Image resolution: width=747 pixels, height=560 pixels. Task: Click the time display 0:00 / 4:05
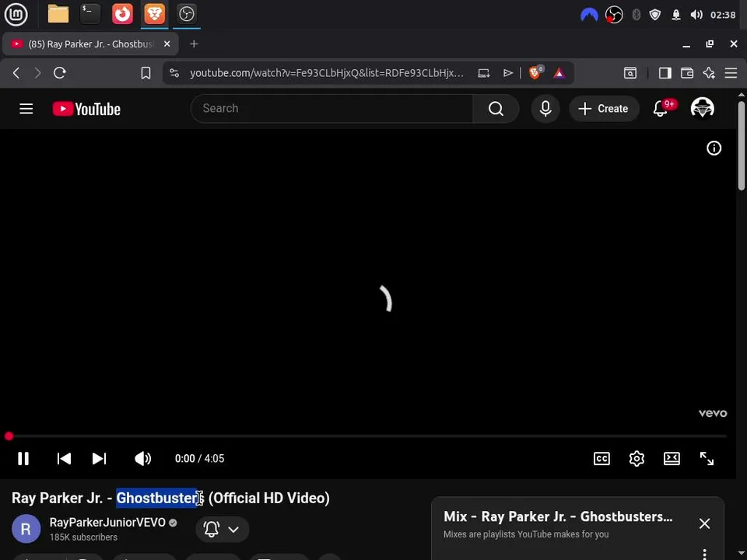pyautogui.click(x=200, y=459)
